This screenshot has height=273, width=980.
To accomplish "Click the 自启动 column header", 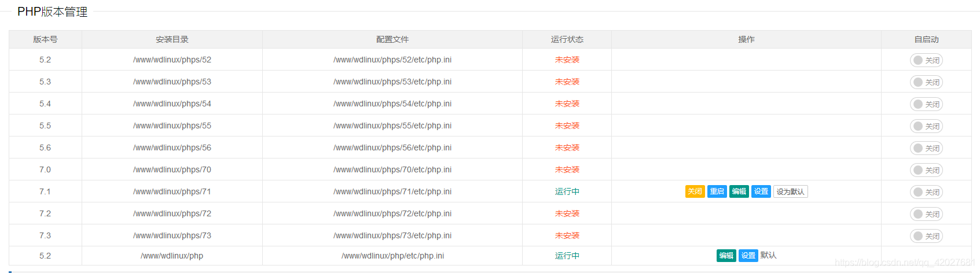I will pos(926,39).
